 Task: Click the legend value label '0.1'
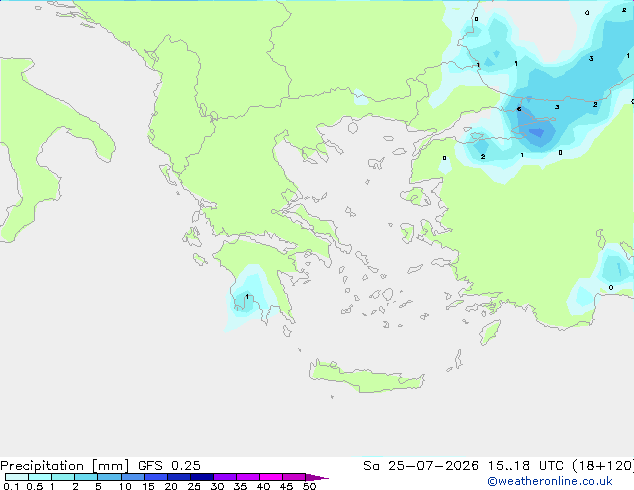[11, 486]
